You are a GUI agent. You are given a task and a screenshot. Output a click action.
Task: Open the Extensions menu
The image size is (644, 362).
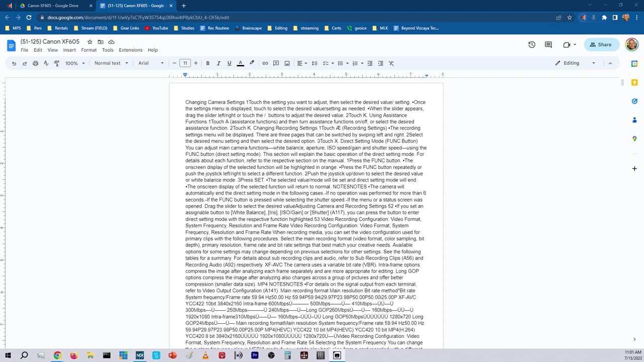(130, 50)
